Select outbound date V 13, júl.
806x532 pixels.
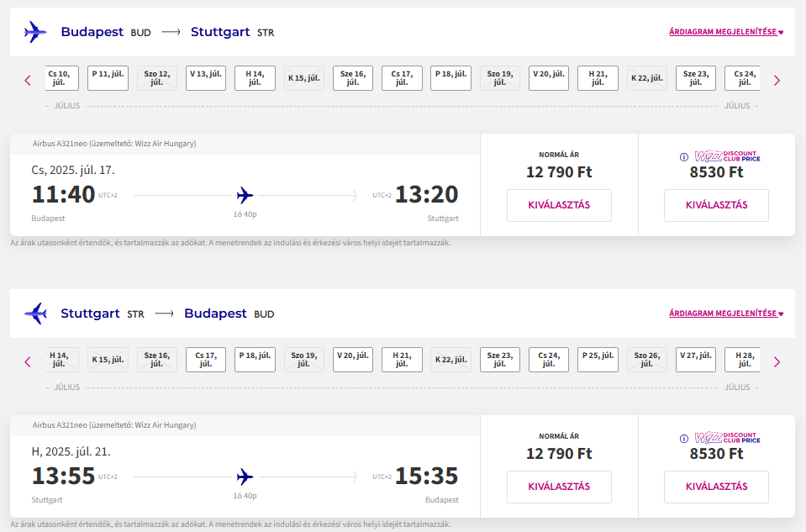click(x=206, y=78)
